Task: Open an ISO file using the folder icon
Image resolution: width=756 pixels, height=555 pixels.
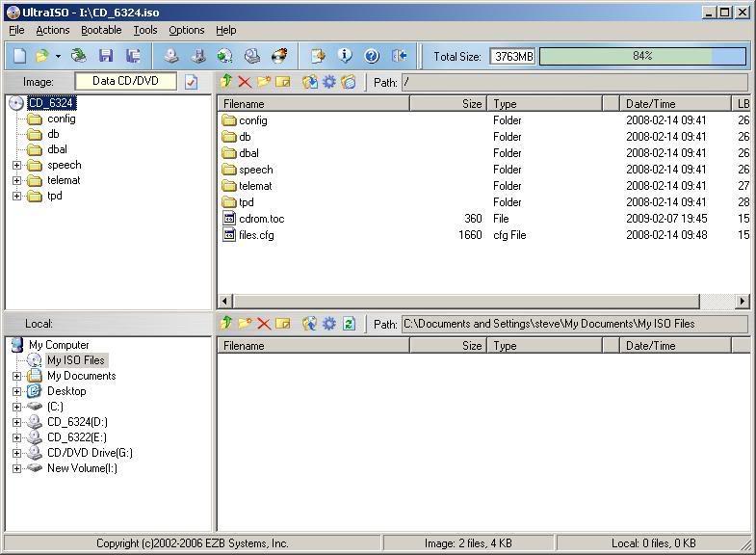Action: coord(42,56)
